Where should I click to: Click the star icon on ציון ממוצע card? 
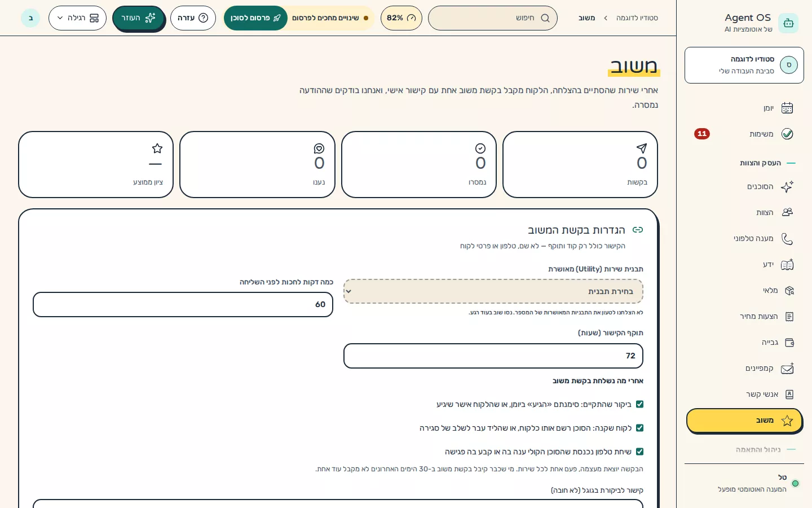point(157,148)
